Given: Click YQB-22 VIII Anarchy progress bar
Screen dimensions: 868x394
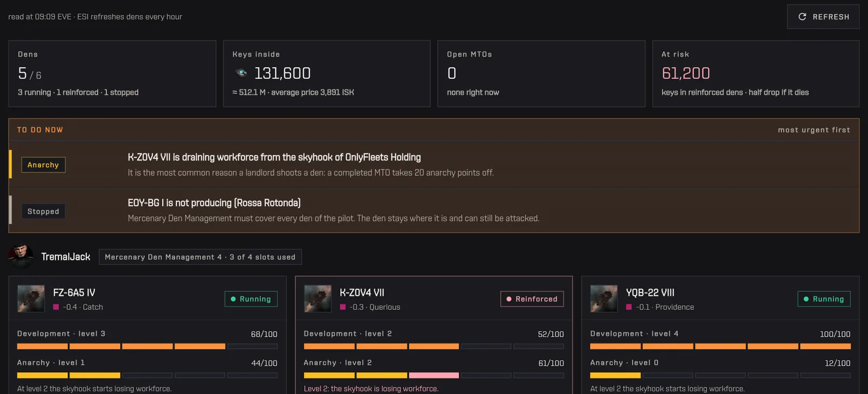Looking at the screenshot, I should [720, 375].
